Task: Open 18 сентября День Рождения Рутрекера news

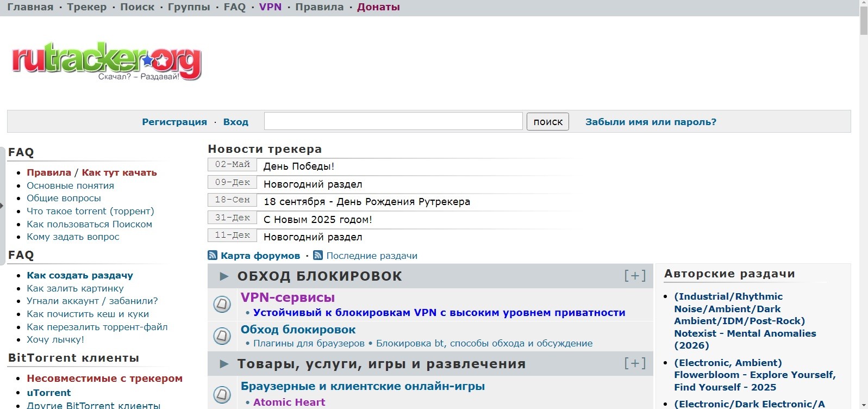Action: pos(367,202)
